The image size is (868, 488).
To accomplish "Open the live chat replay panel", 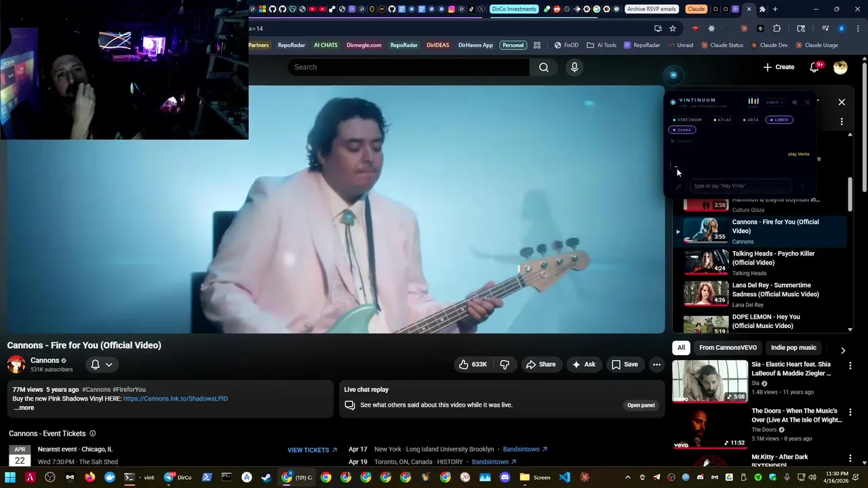I will click(640, 405).
